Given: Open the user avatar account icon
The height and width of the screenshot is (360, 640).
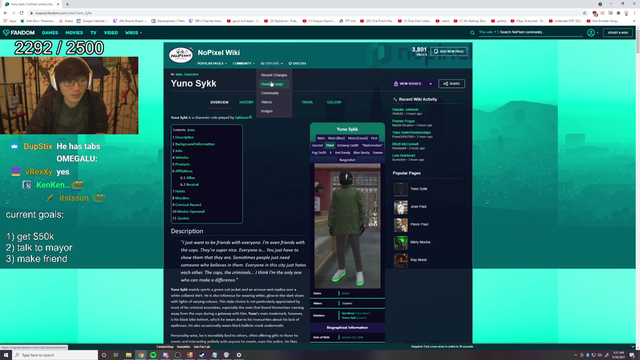Looking at the screenshot, I should [591, 33].
